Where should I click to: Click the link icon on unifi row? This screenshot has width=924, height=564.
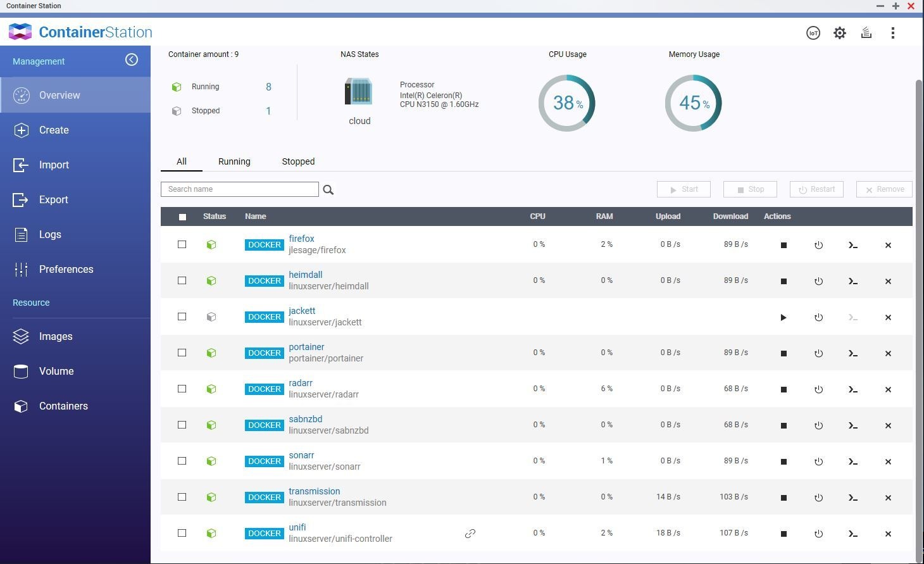tap(470, 534)
